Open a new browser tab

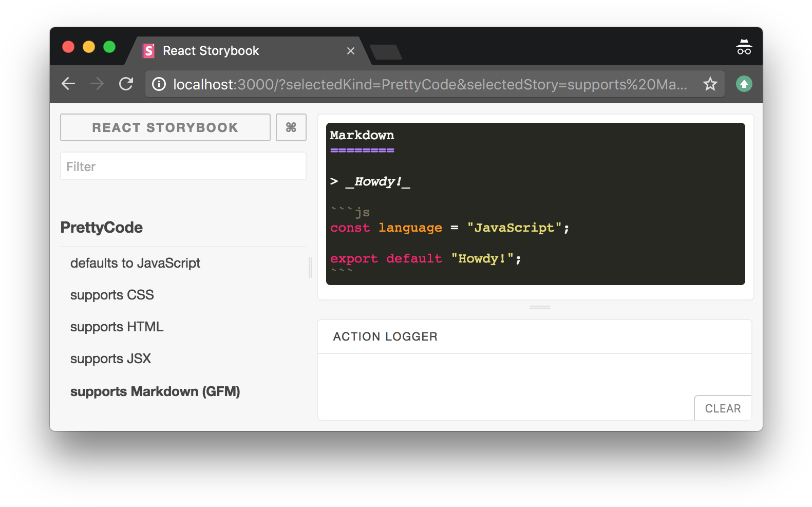pos(386,52)
